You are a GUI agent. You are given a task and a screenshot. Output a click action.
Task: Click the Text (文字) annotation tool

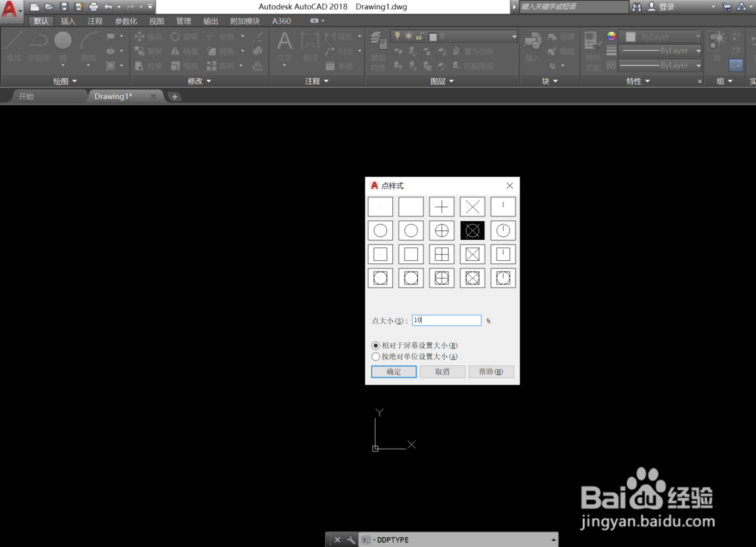pyautogui.click(x=284, y=47)
